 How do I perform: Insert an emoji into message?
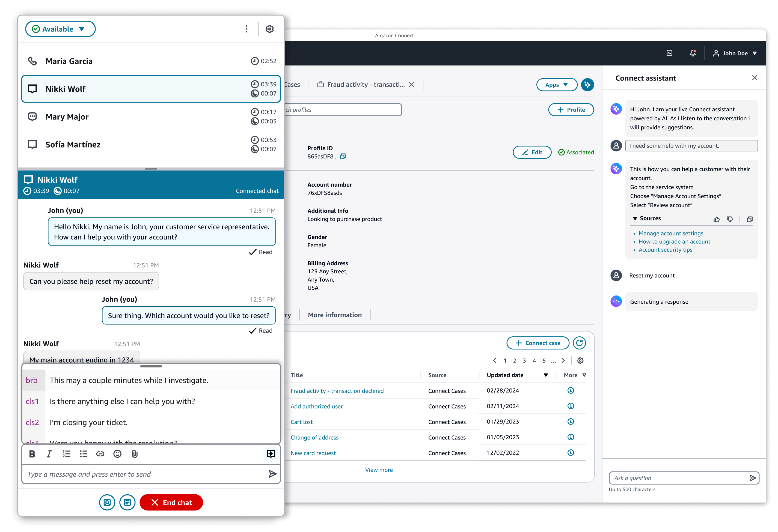[117, 454]
